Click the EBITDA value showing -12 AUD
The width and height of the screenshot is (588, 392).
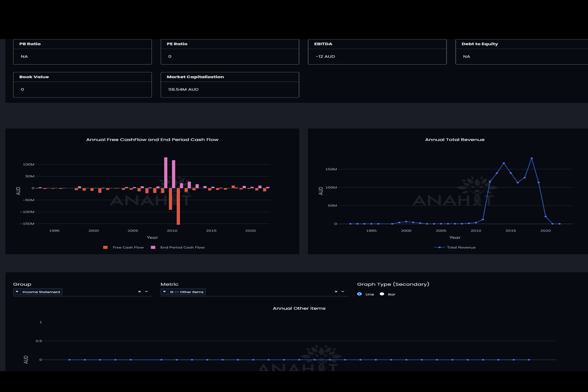[325, 56]
